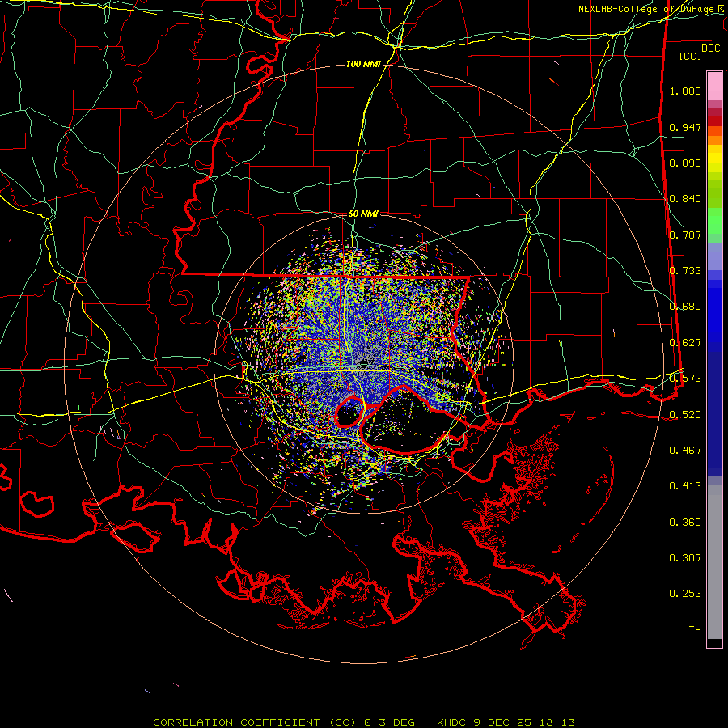
Task: Click the bright green swatch of the color bar
Action: click(x=714, y=221)
